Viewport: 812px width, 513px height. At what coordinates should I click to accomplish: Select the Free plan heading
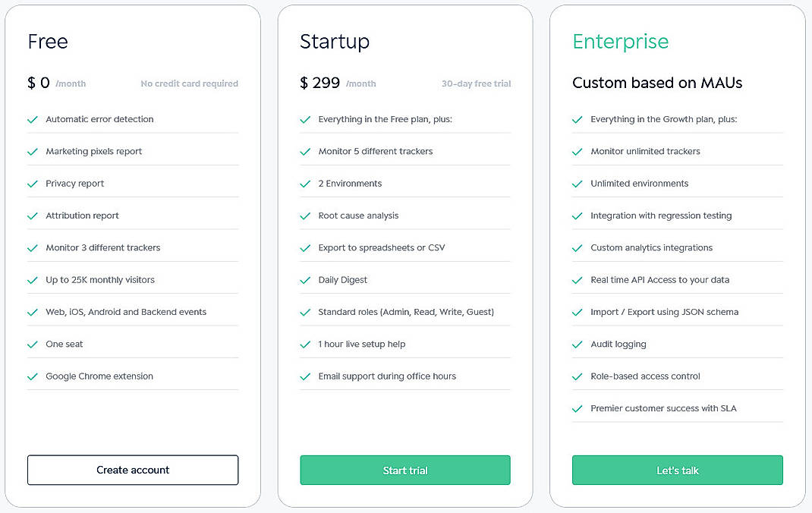click(x=47, y=42)
